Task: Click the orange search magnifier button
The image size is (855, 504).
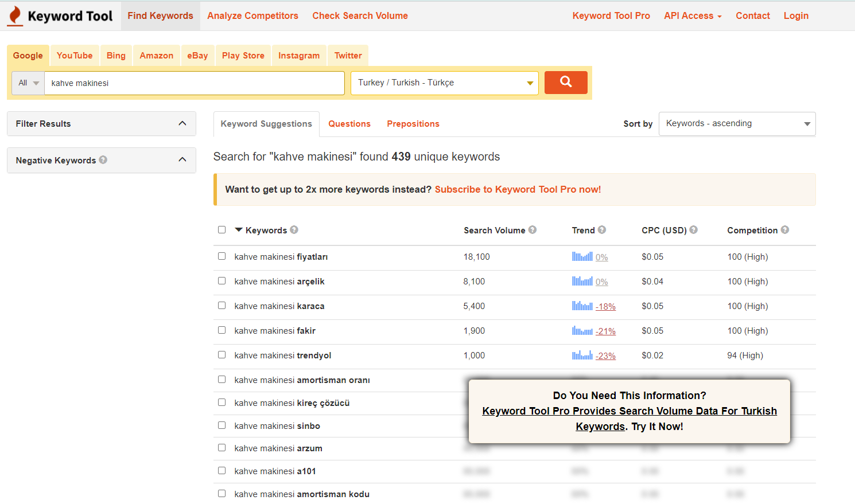Action: tap(566, 82)
